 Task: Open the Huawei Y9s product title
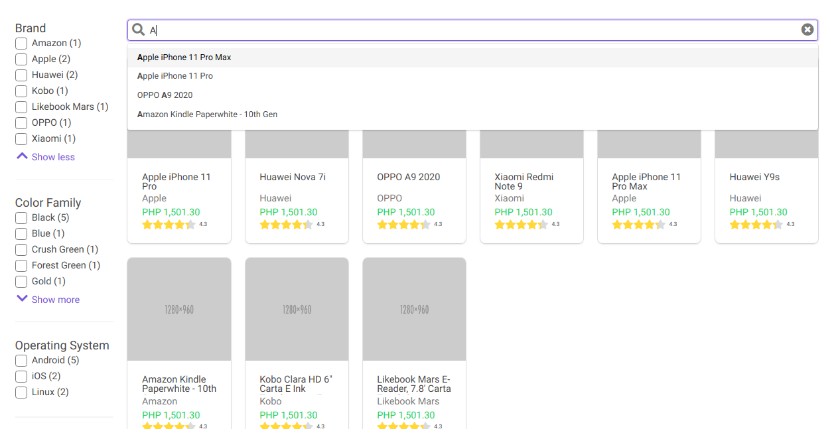[754, 177]
